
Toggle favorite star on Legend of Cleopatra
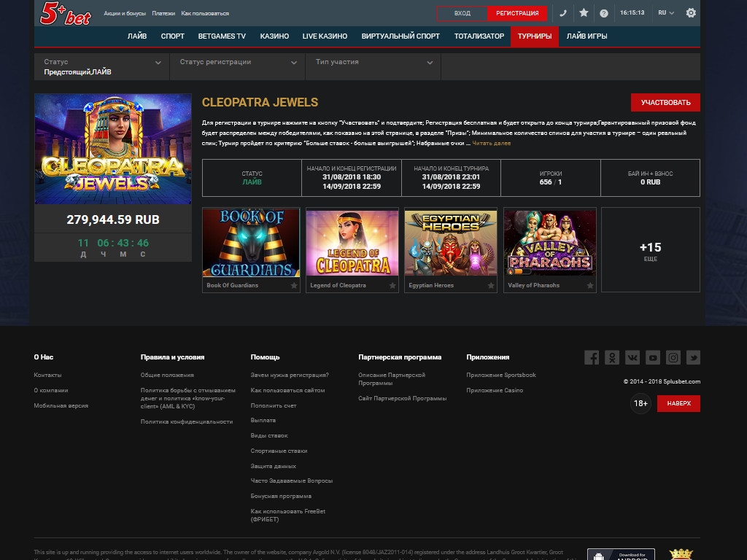392,286
